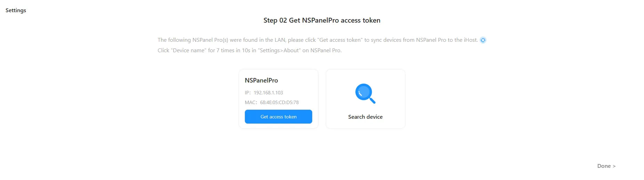The width and height of the screenshot is (644, 180).
Task: Click the magnifying glass search icon
Action: [x=365, y=93]
